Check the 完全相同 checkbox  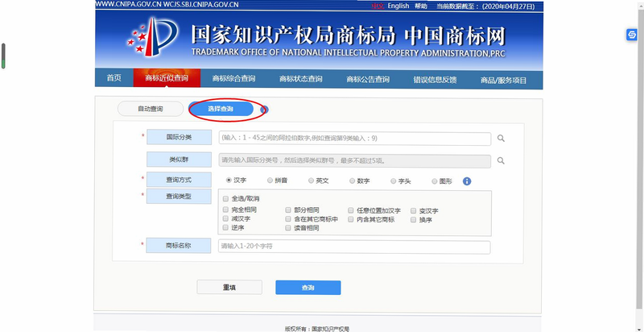tap(225, 210)
